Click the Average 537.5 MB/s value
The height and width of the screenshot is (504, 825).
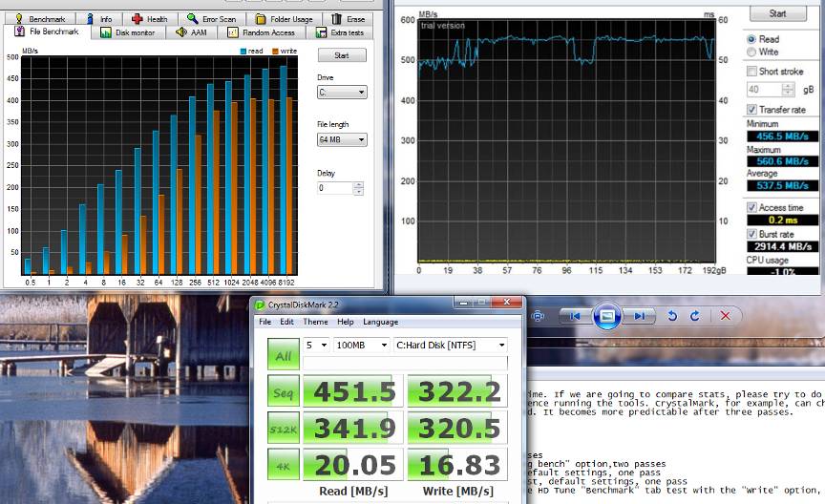coord(782,186)
